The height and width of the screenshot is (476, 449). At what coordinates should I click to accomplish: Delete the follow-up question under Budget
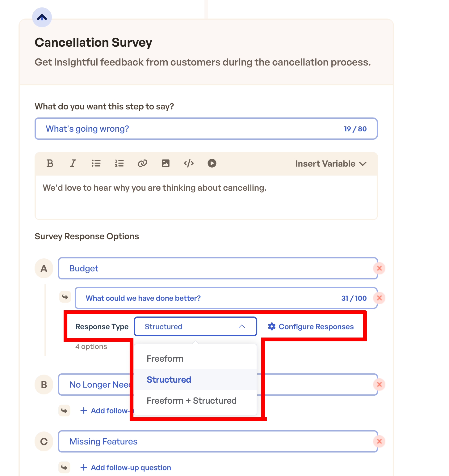click(x=379, y=298)
